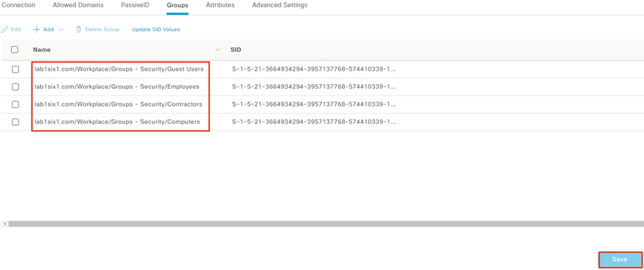This screenshot has width=644, height=270.
Task: Check the Employees group checkbox
Action: pos(15,87)
